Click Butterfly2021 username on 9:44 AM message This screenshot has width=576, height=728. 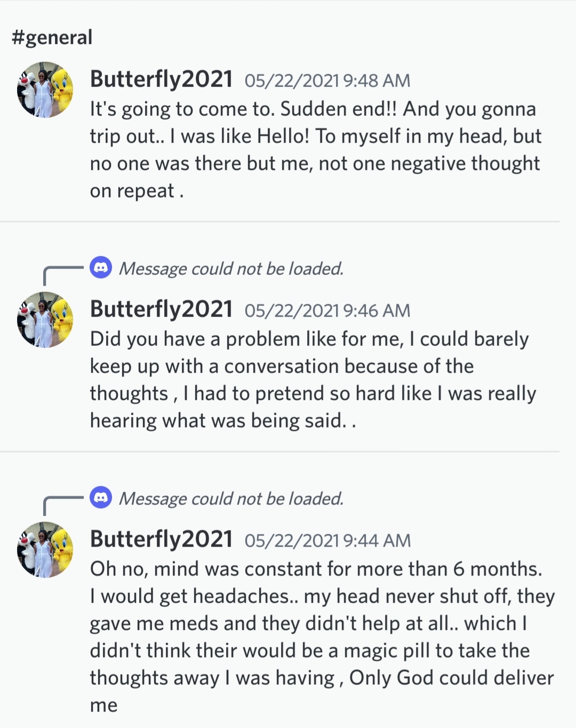(x=161, y=540)
